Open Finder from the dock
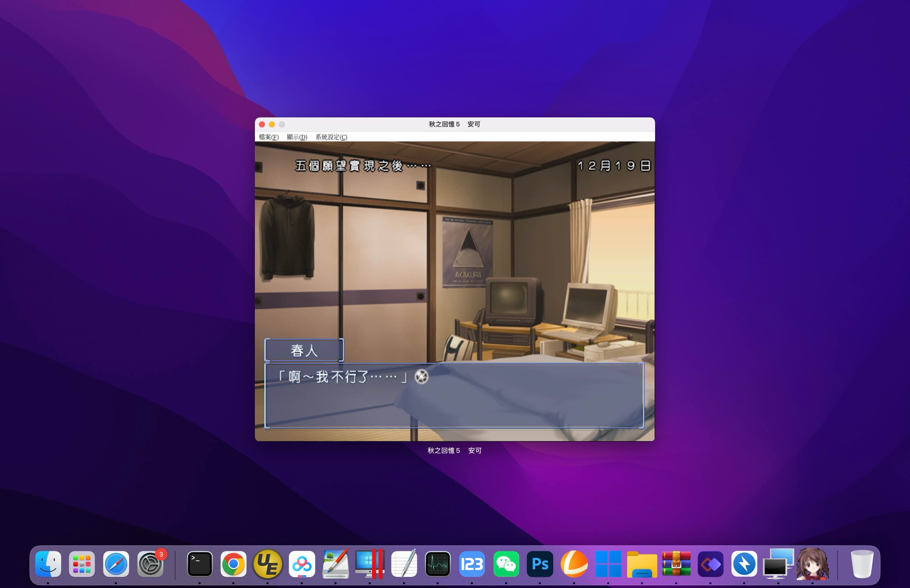This screenshot has height=588, width=910. [48, 564]
